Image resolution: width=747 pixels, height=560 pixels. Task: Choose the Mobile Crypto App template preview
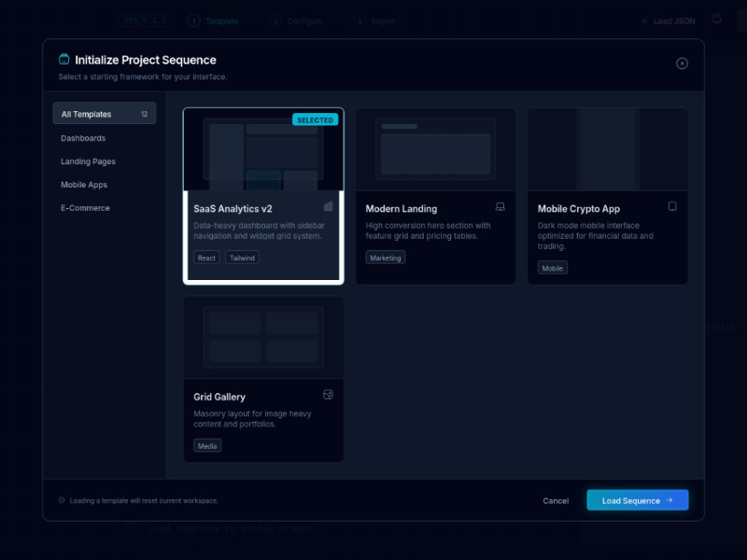tap(607, 149)
